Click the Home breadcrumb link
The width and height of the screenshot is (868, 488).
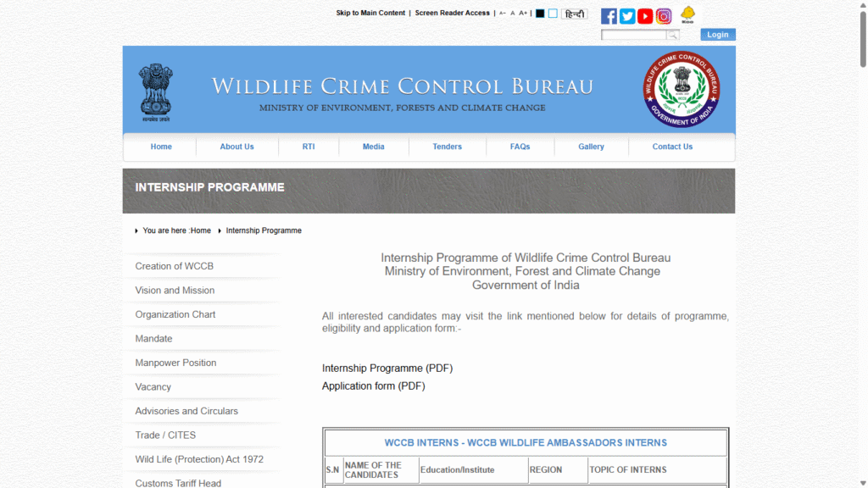[200, 230]
